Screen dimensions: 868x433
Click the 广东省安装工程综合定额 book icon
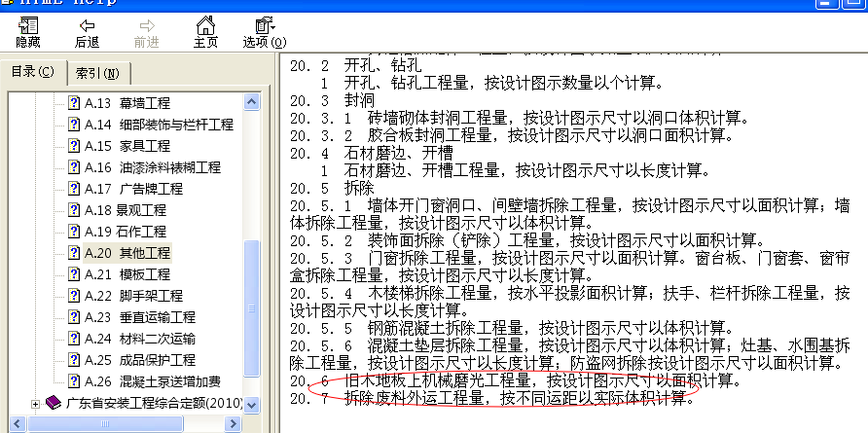[x=54, y=403]
